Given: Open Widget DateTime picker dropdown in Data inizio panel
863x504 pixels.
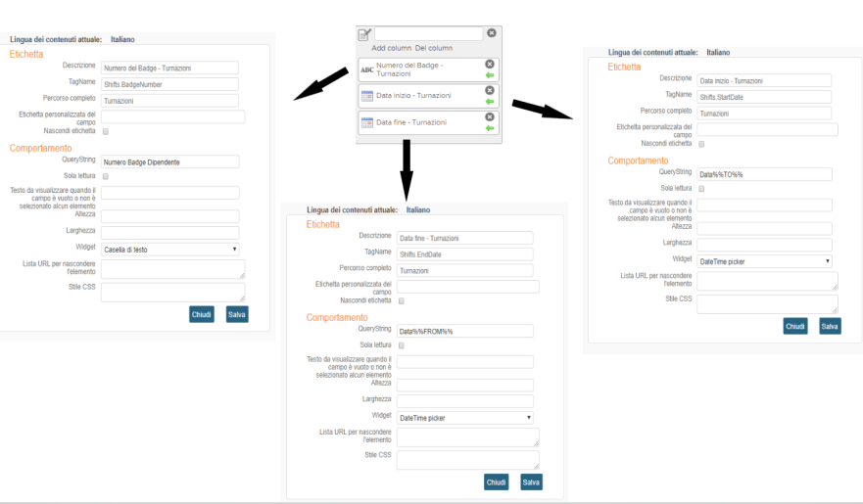Looking at the screenshot, I should (x=764, y=261).
